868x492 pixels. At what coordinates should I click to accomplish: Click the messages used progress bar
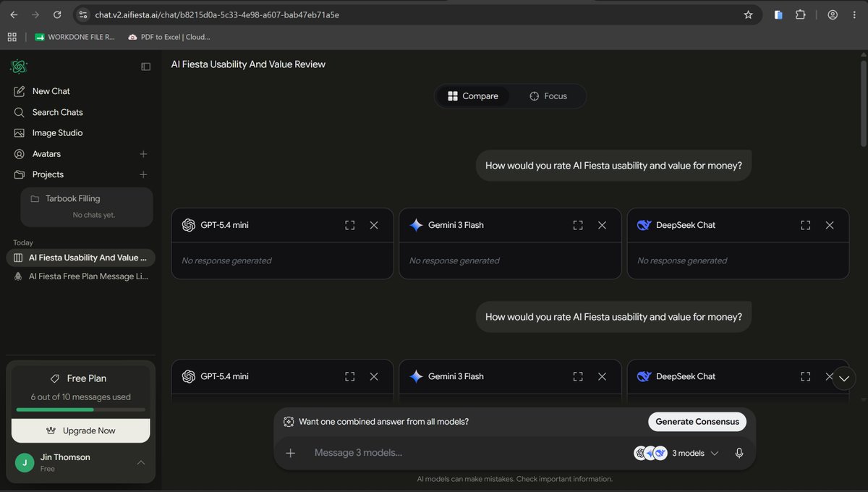click(80, 410)
